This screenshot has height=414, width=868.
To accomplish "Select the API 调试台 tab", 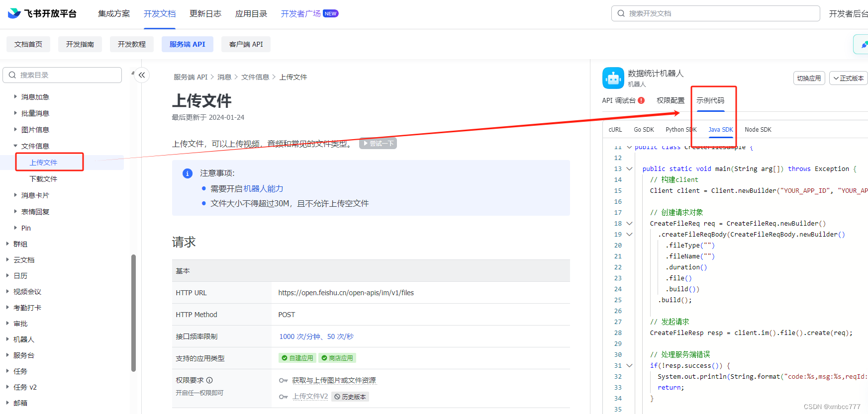I will tap(619, 100).
